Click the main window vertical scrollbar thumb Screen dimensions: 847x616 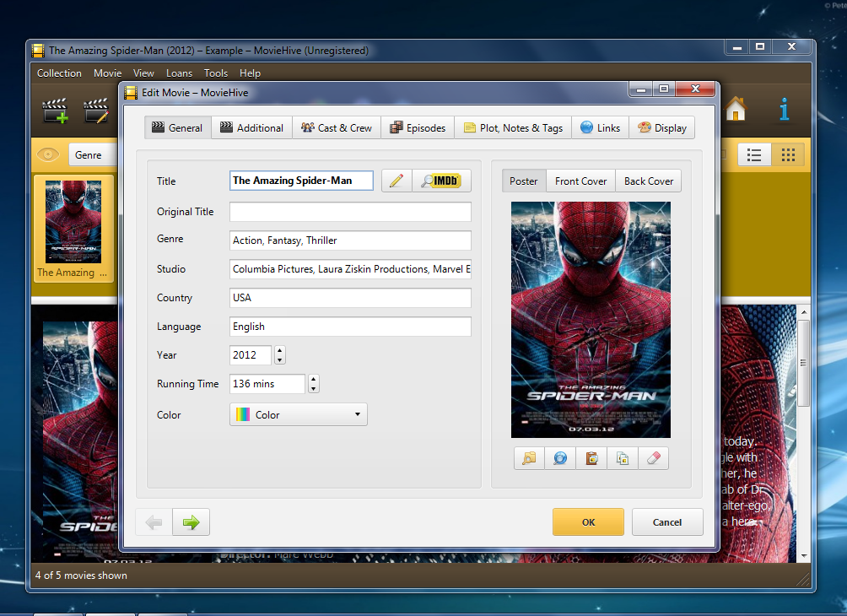(804, 362)
